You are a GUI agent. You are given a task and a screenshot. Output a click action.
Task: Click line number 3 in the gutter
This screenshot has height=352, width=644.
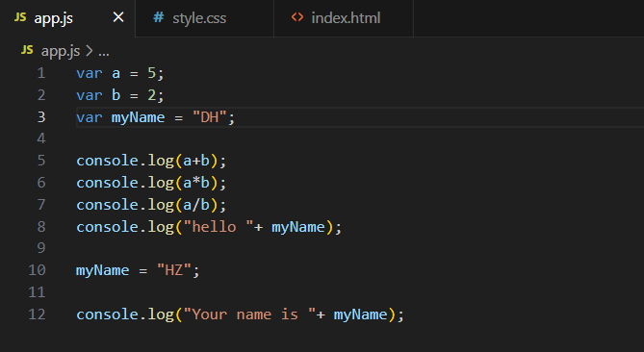(x=41, y=117)
